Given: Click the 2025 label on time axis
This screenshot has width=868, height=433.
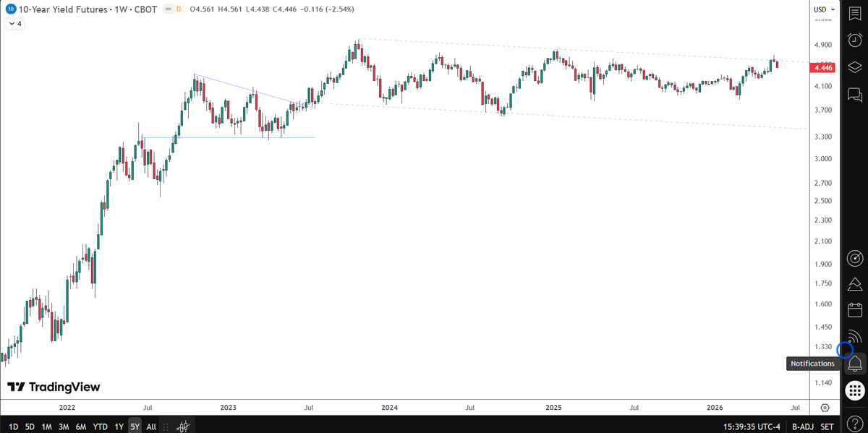Looking at the screenshot, I should 554,408.
